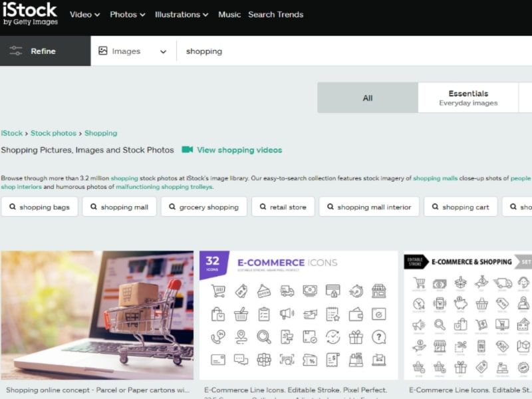Click the Refine filters icon

tap(15, 51)
